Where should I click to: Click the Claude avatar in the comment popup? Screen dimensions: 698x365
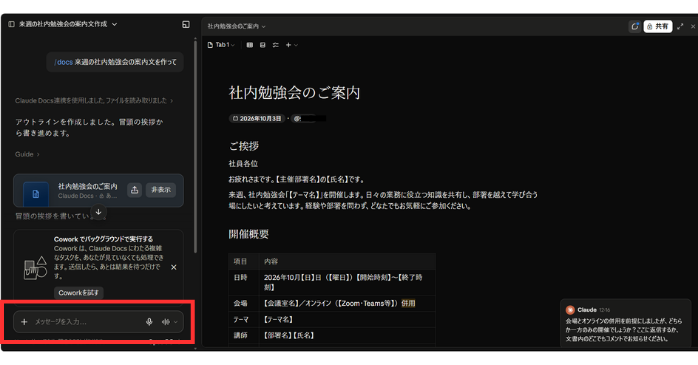tap(570, 310)
